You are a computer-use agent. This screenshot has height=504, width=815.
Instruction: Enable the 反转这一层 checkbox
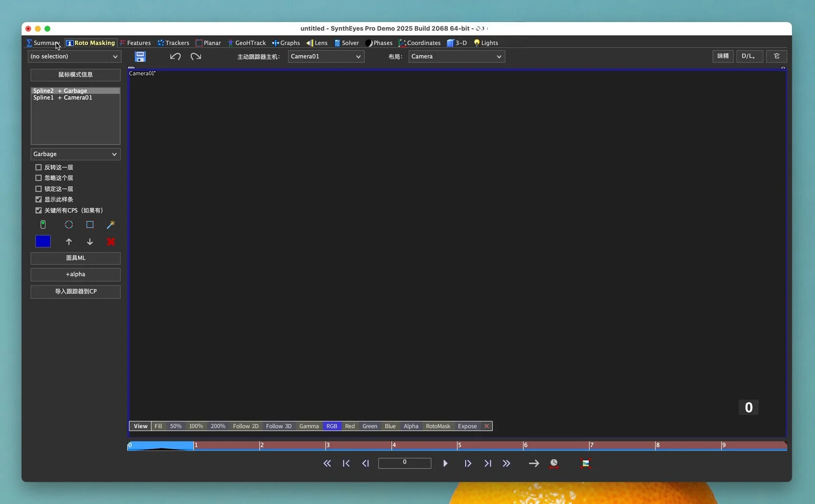[x=39, y=168]
